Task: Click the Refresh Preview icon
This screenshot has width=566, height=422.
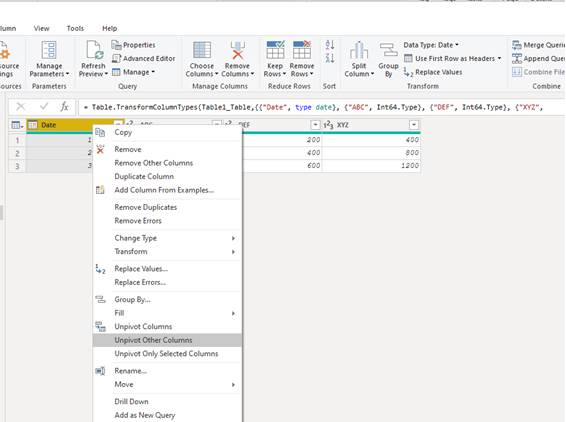Action: point(95,50)
